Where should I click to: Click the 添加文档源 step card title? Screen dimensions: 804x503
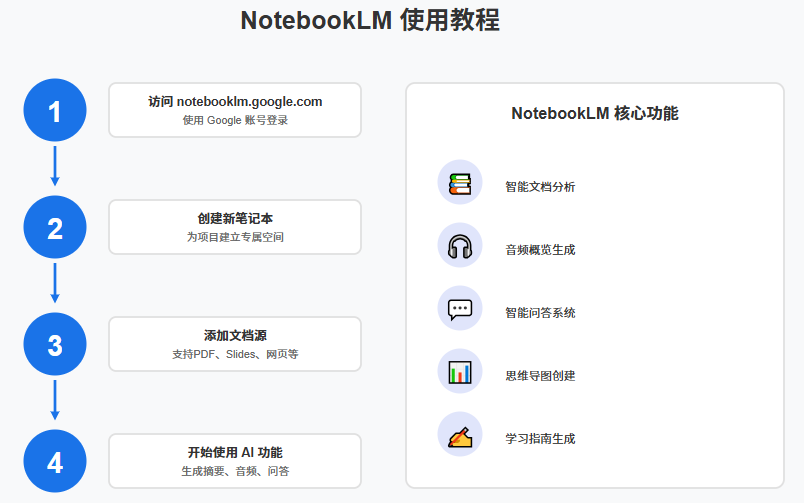click(x=235, y=335)
